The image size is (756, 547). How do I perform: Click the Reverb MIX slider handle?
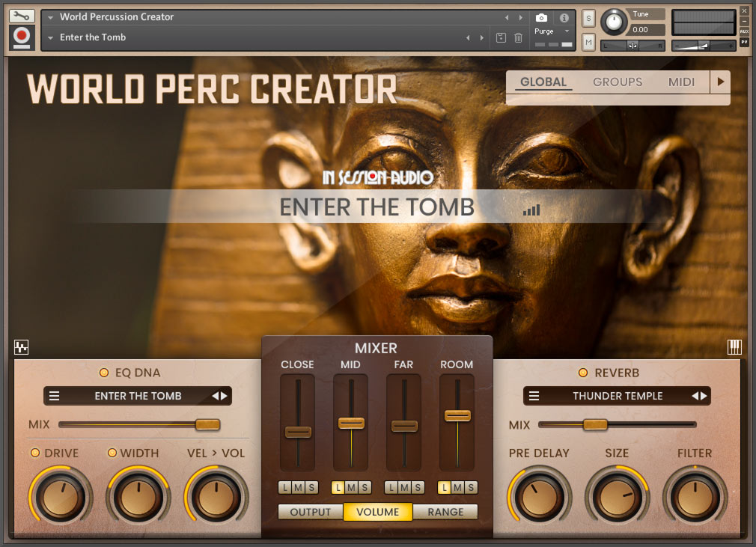point(595,424)
